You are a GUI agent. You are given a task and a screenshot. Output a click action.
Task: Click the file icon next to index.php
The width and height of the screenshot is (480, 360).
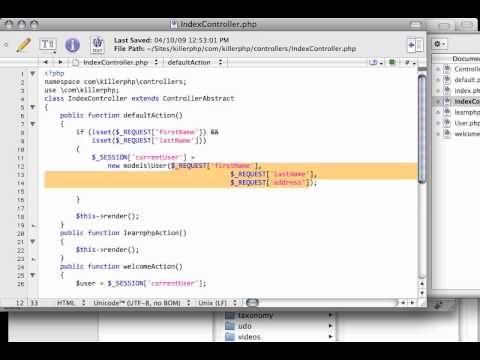tap(447, 91)
